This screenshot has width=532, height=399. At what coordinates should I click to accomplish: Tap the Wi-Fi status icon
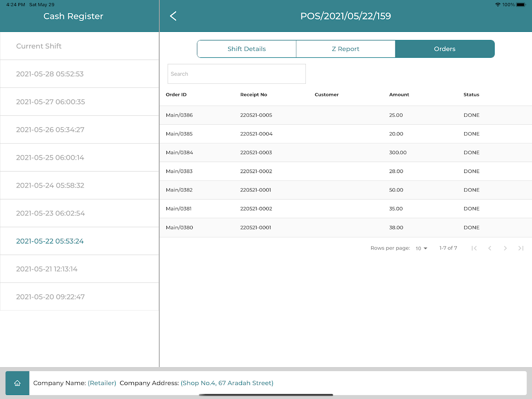point(498,5)
